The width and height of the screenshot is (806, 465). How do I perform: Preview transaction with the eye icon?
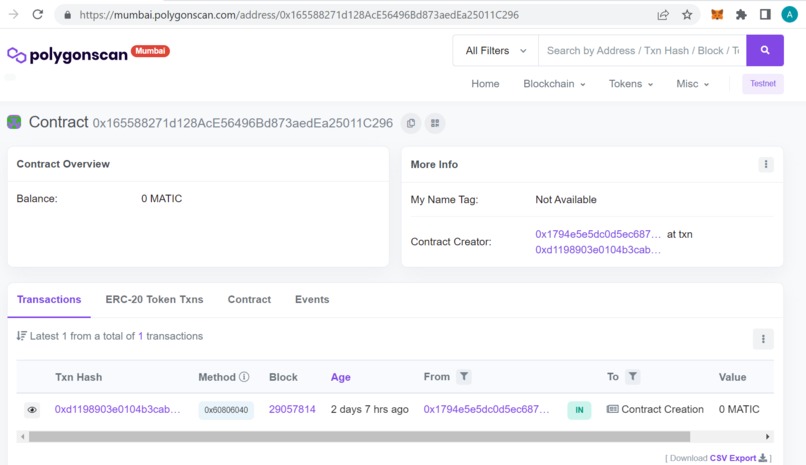(x=32, y=410)
